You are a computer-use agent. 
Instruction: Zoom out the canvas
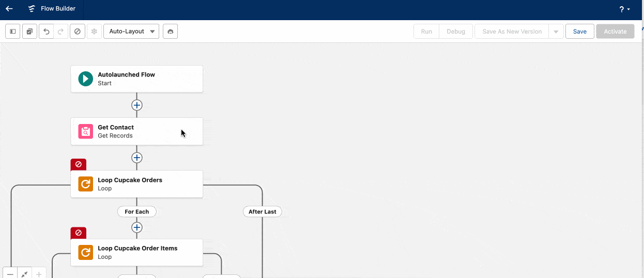click(10, 274)
